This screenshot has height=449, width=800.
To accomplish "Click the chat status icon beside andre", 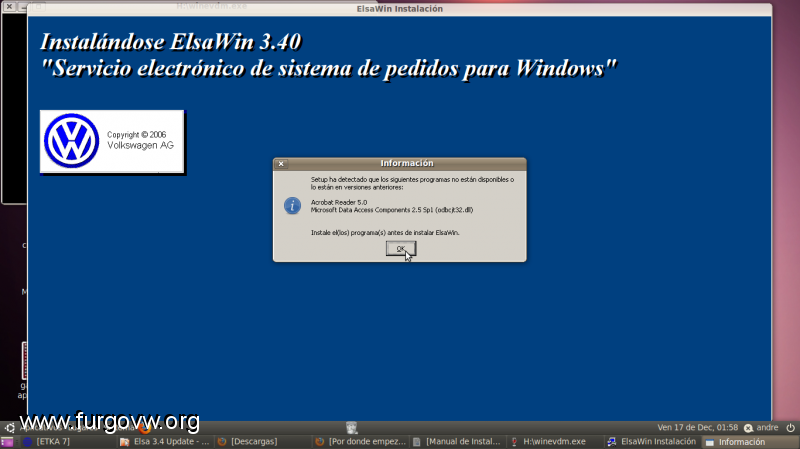I will pos(748,428).
